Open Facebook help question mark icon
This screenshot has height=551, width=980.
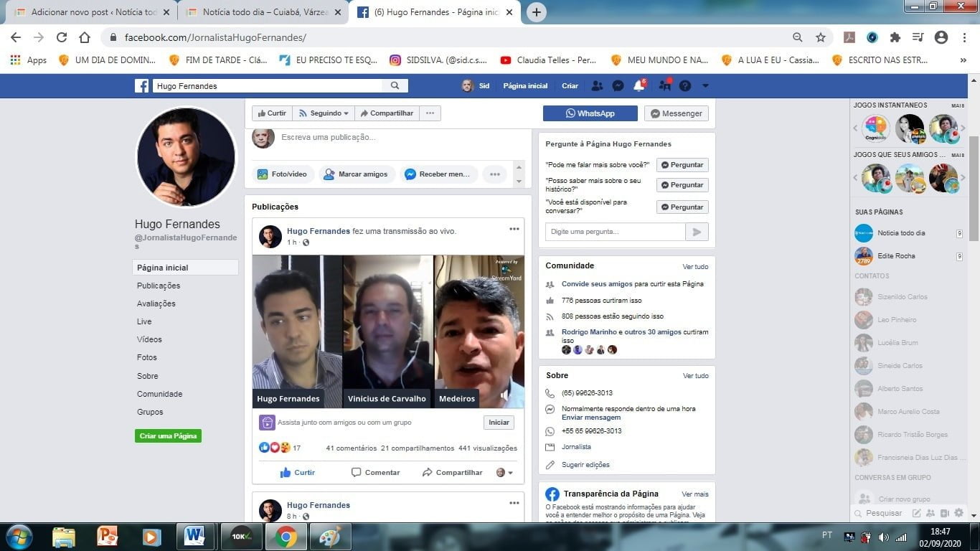click(x=685, y=86)
